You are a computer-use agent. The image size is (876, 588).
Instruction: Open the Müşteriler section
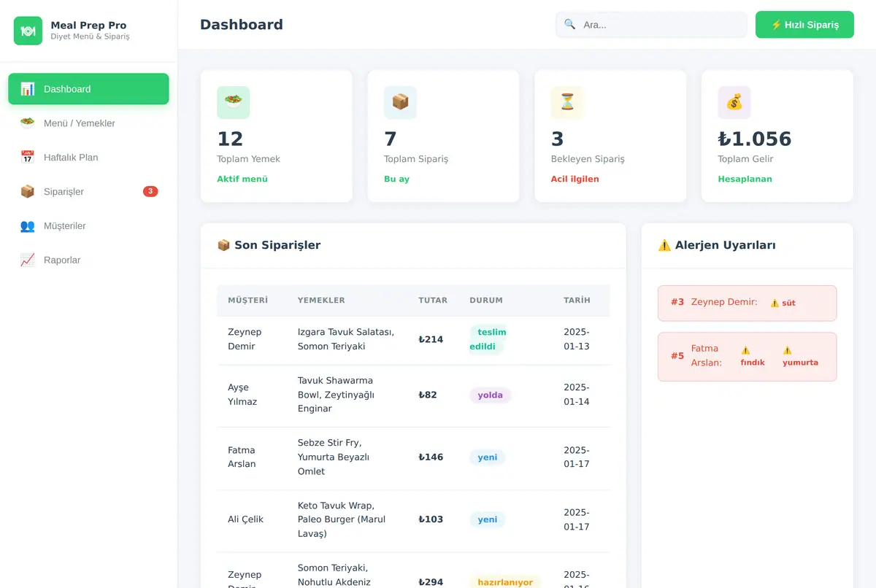tap(88, 226)
